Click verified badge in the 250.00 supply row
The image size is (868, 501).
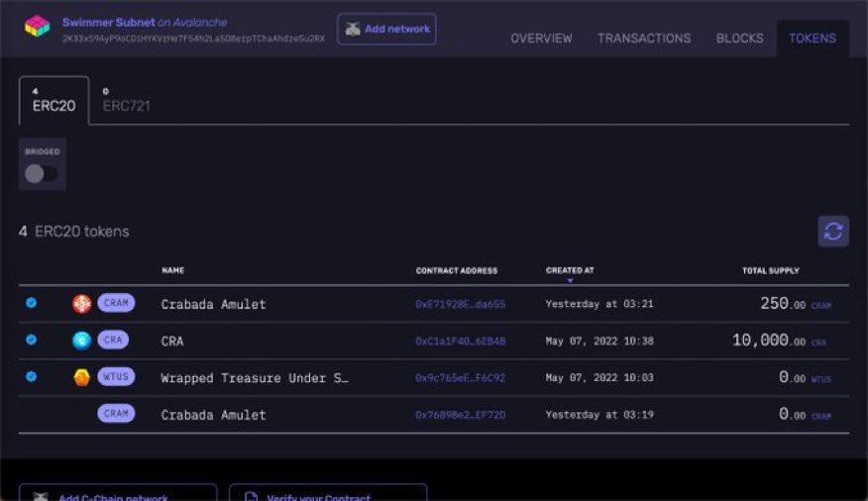(32, 302)
